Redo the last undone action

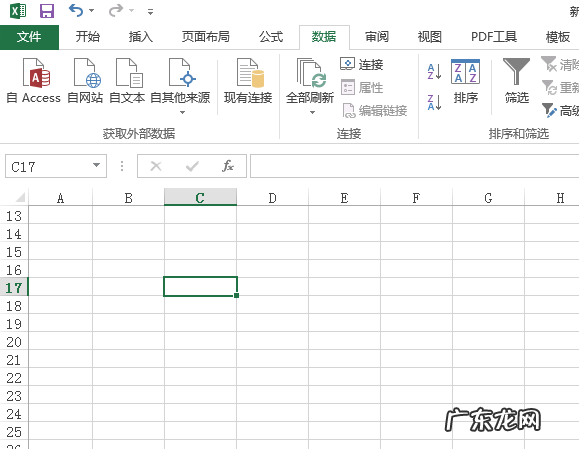(116, 10)
